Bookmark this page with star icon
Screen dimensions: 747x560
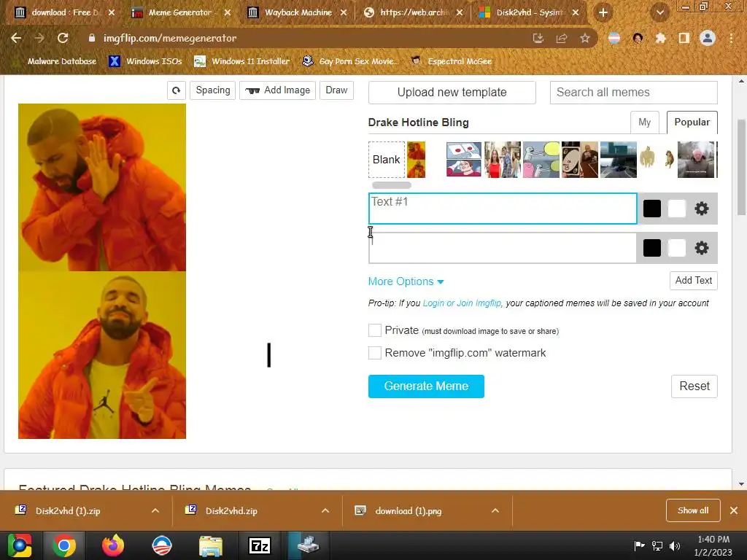585,38
